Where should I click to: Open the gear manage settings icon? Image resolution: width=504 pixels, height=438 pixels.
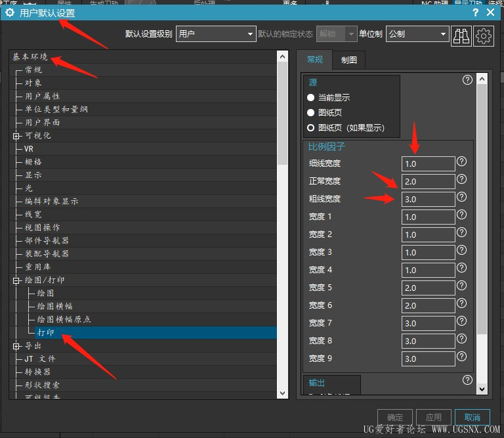tap(483, 36)
